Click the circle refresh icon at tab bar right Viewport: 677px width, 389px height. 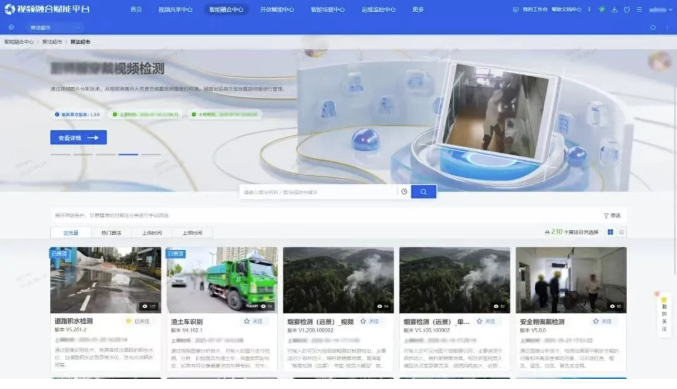click(653, 28)
